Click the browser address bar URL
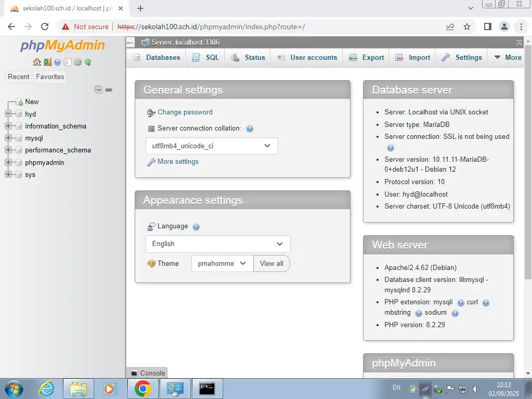The height and width of the screenshot is (399, 532). click(x=211, y=27)
